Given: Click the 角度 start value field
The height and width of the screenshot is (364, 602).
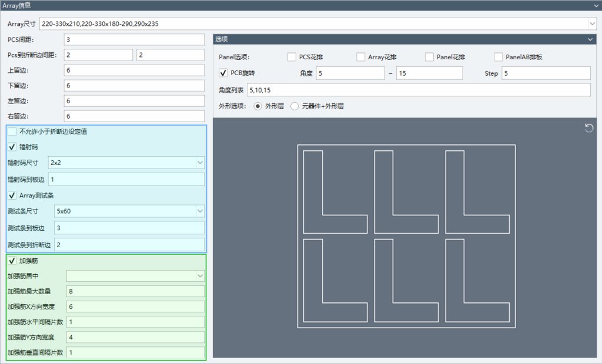Looking at the screenshot, I should point(350,73).
